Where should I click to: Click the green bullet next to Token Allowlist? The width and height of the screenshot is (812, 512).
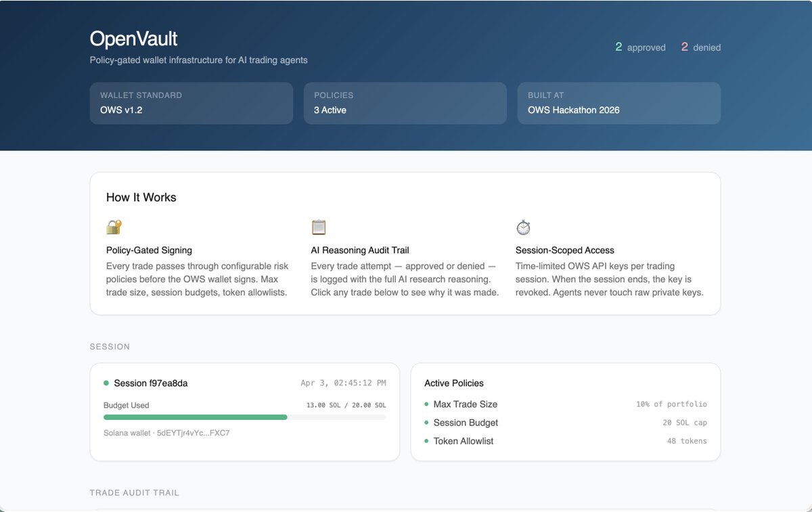[x=426, y=441]
